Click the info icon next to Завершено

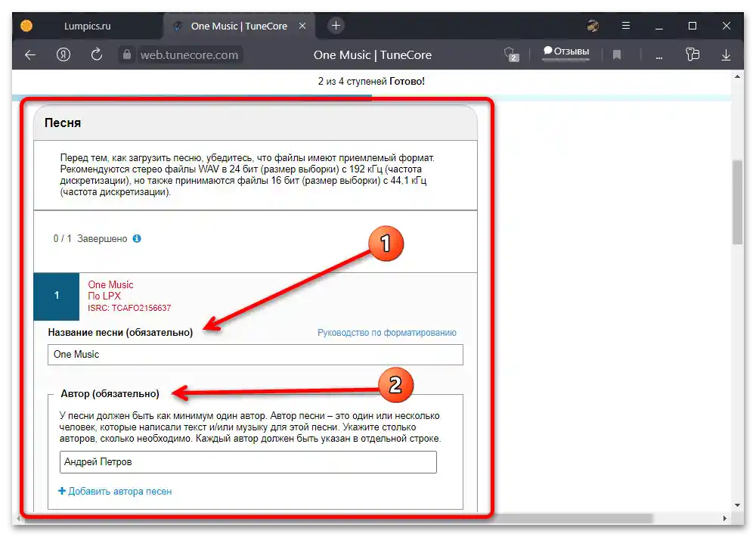137,238
